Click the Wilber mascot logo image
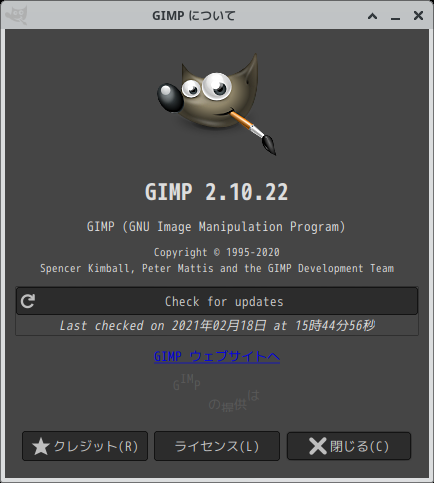The height and width of the screenshot is (483, 434). pos(217,104)
